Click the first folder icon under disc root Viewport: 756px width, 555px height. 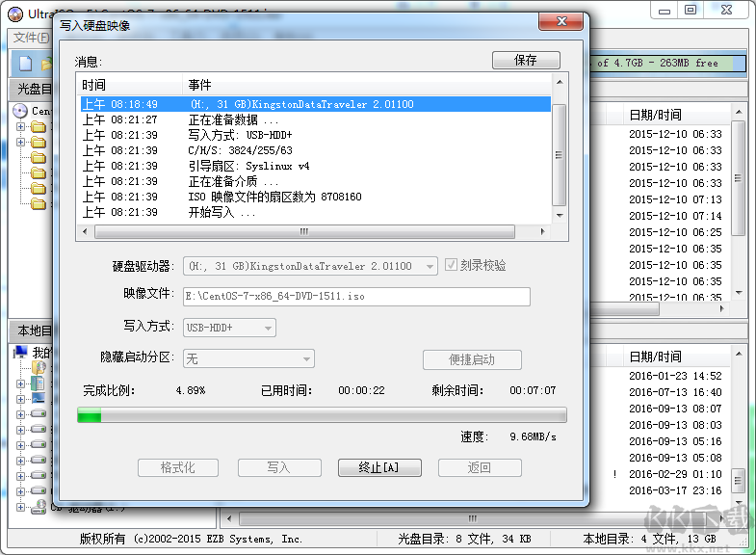click(39, 127)
